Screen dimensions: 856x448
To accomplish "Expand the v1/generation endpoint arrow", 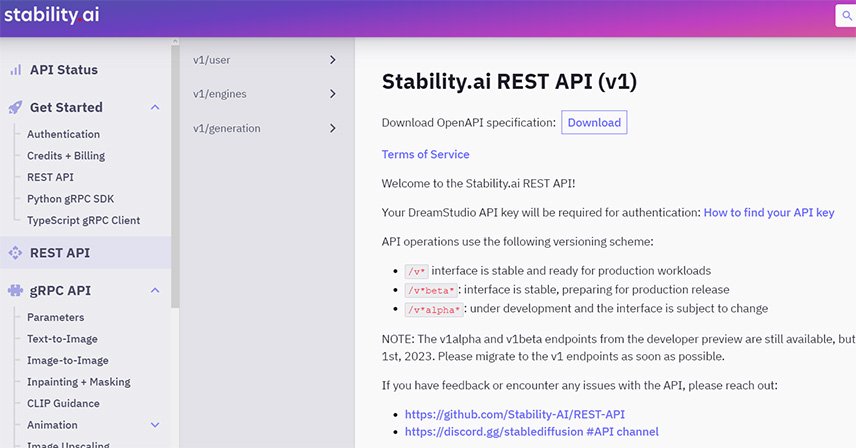I will click(x=332, y=128).
